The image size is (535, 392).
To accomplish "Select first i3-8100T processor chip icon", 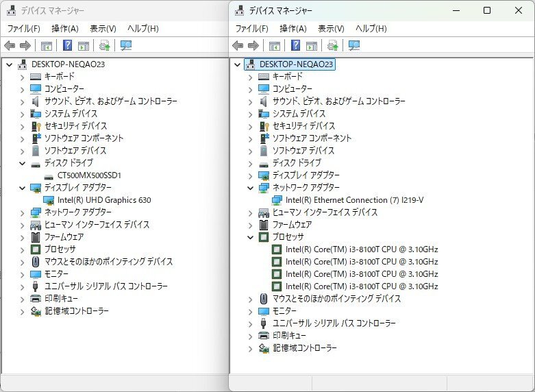I will coord(276,249).
